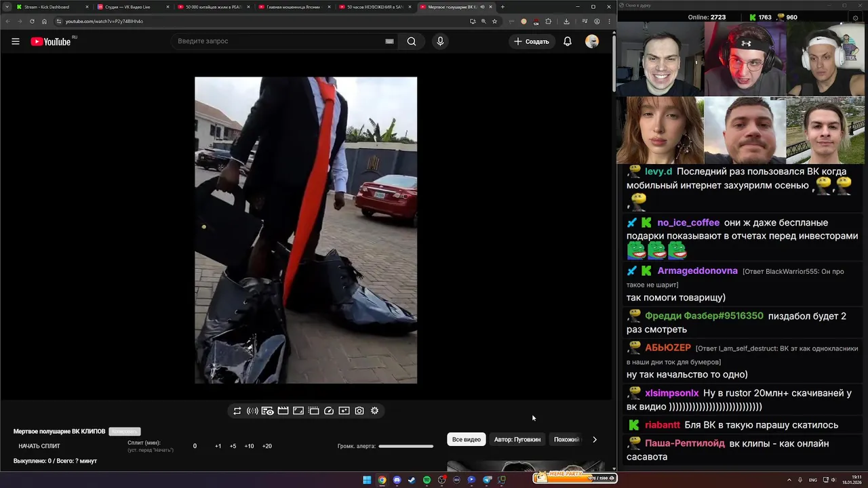Open the on-screen keyboard in search box
868x488 pixels.
(x=389, y=41)
